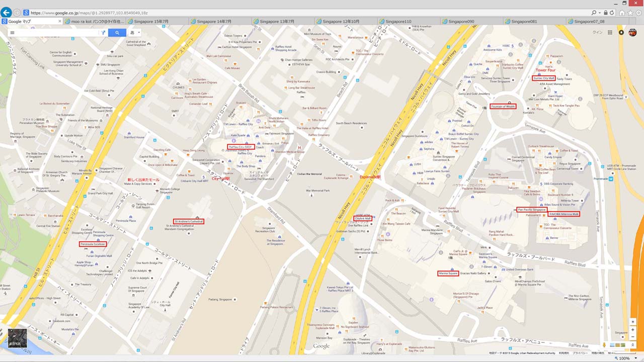Screen dimensions: 644x362
Task: Click the Google logo on map bottom
Action: point(321,346)
